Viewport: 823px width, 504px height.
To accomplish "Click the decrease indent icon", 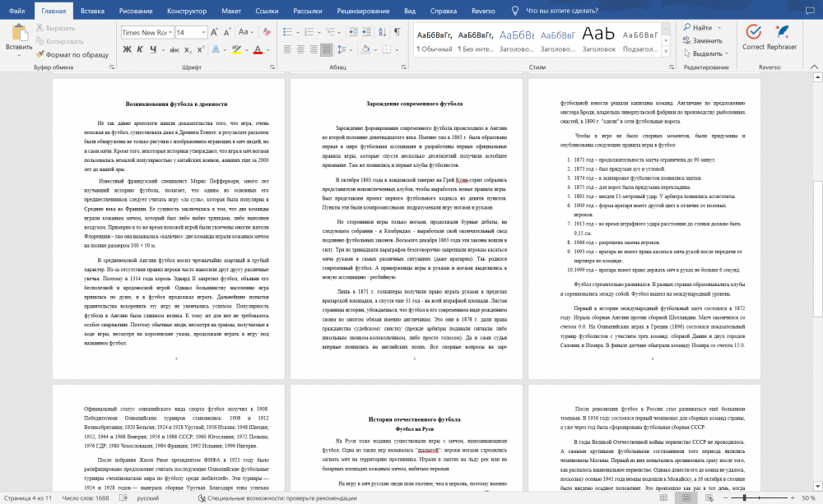I will (353, 33).
